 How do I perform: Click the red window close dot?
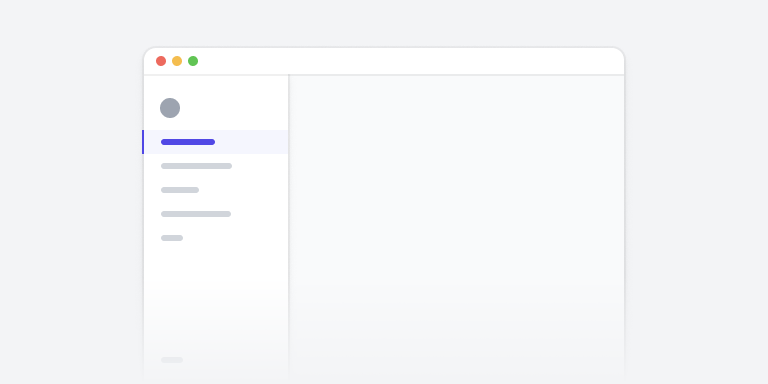pos(161,61)
